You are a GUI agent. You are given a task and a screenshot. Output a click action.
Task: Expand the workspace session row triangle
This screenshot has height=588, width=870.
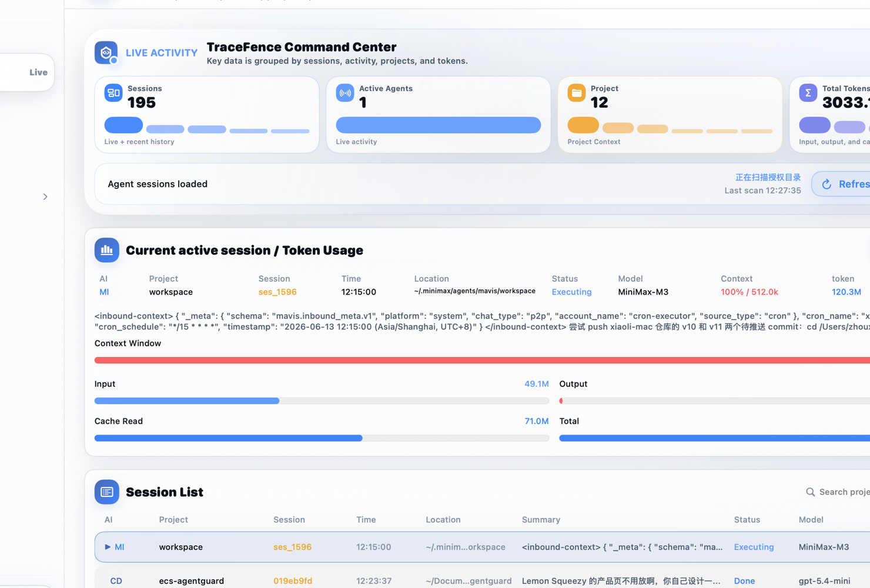coord(108,547)
